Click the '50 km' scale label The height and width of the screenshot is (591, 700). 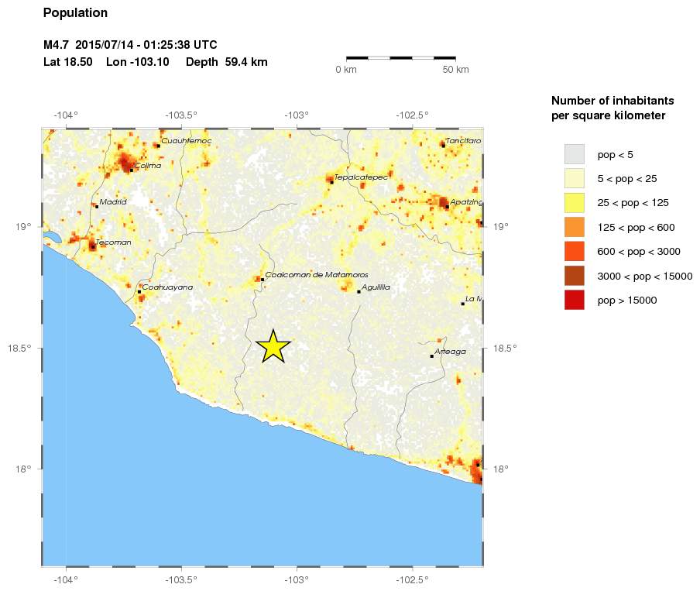pyautogui.click(x=456, y=69)
